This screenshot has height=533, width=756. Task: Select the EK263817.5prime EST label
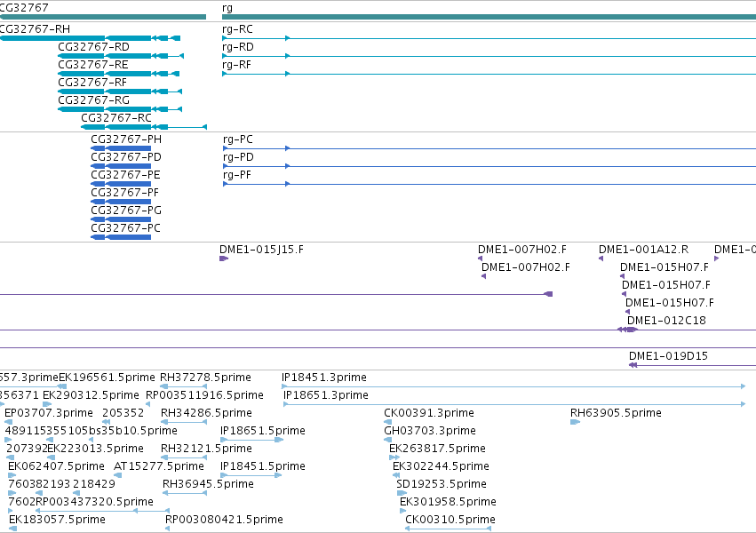[x=437, y=449]
